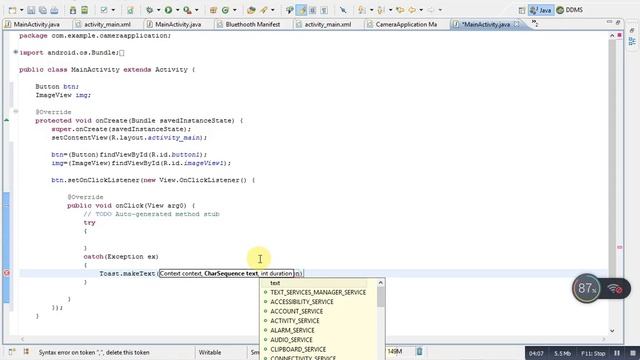
Task: Expand the Run configurations dropdown arrow
Action: [177, 10]
